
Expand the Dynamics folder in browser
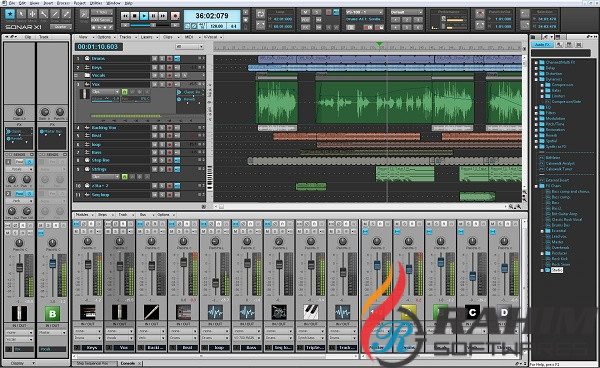pyautogui.click(x=536, y=79)
